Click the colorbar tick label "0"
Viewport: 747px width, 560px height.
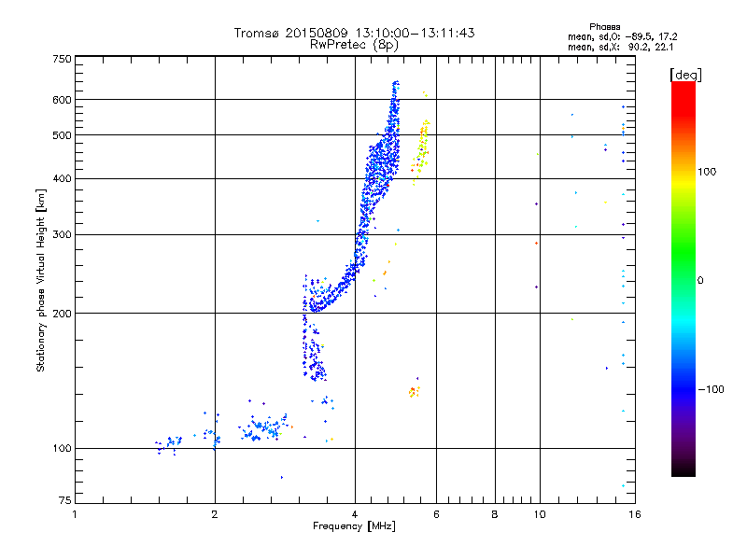[700, 281]
